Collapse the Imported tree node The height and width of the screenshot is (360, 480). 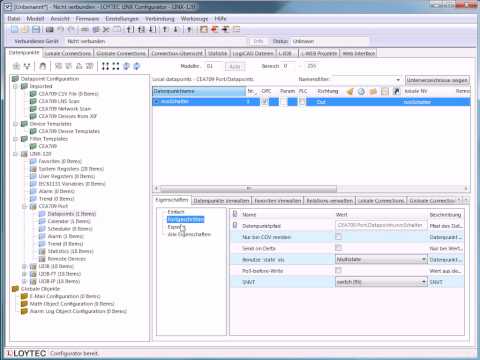[x=15, y=86]
